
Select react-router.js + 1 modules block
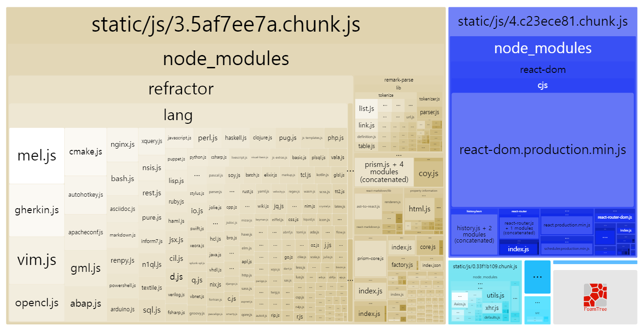pos(519,228)
